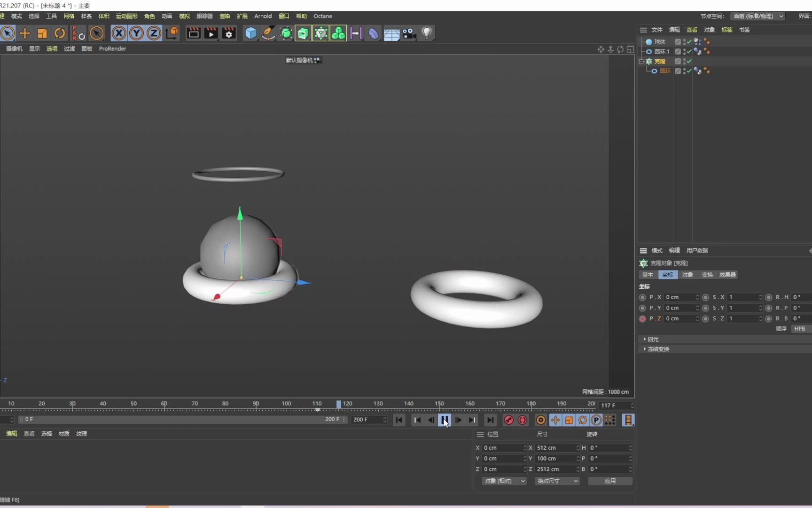This screenshot has width=812, height=508.
Task: Open the Octane menu
Action: click(x=323, y=16)
